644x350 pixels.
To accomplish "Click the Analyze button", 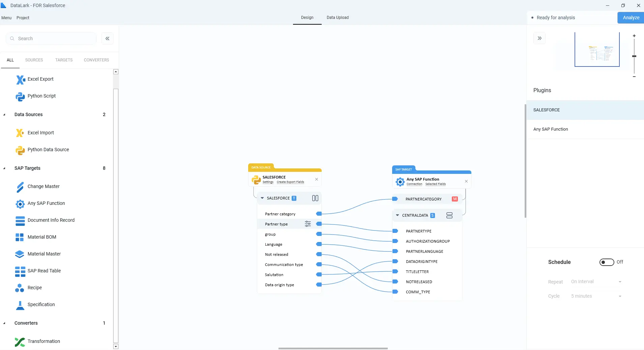I will 631,18.
